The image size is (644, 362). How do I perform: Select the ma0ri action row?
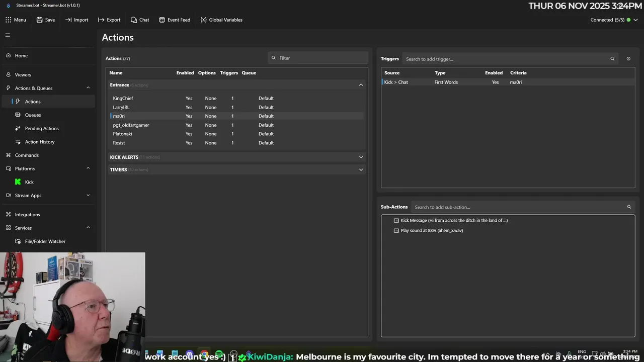pyautogui.click(x=236, y=116)
